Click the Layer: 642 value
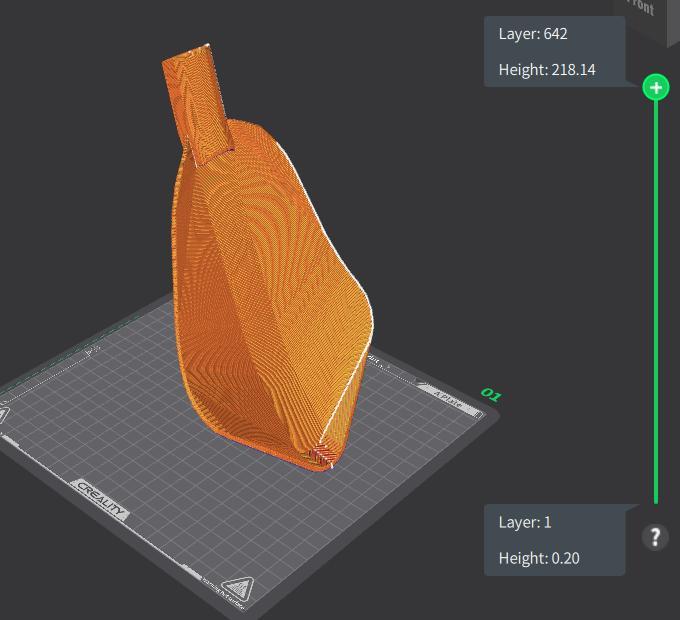The width and height of the screenshot is (680, 620). click(533, 34)
